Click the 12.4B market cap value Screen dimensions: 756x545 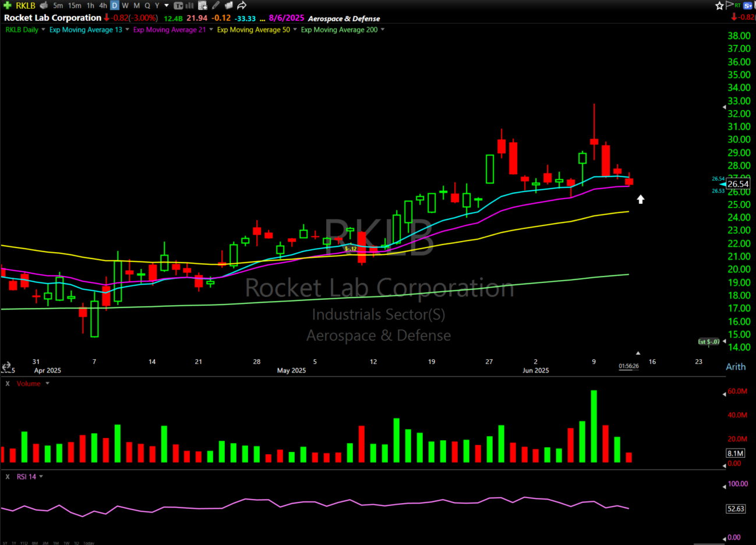point(174,19)
